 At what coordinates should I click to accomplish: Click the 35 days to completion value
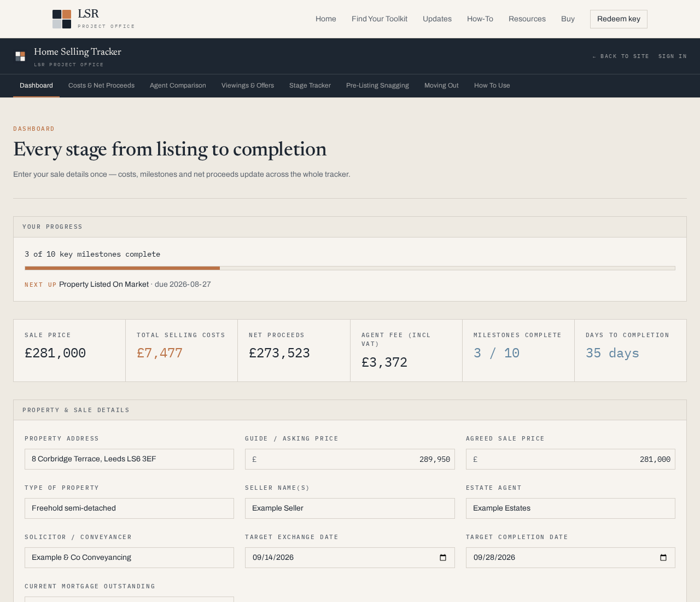(612, 354)
